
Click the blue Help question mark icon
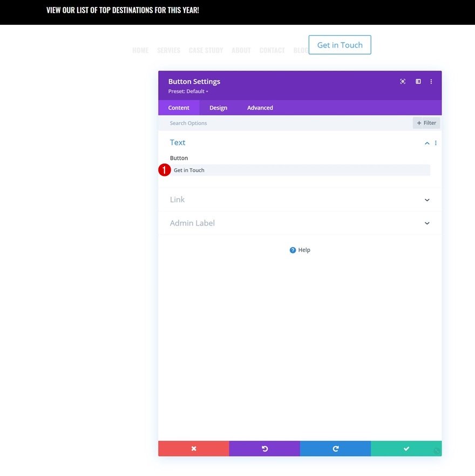click(293, 250)
